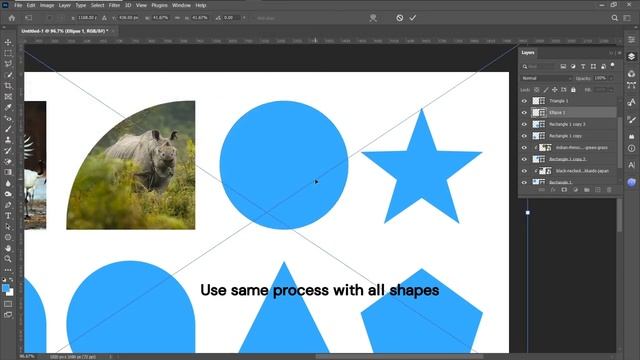
Task: Select the Move tool
Action: click(x=8, y=42)
